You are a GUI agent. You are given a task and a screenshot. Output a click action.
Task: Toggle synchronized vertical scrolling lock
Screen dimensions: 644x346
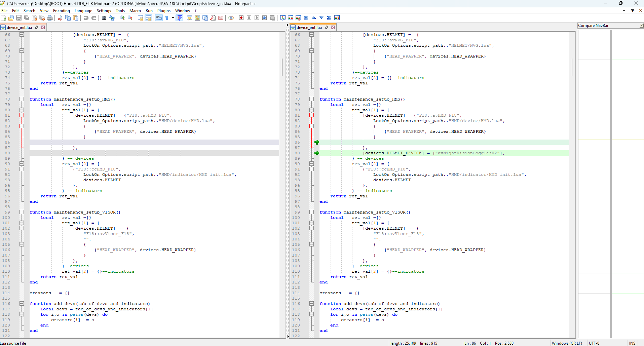pyautogui.click(x=141, y=18)
